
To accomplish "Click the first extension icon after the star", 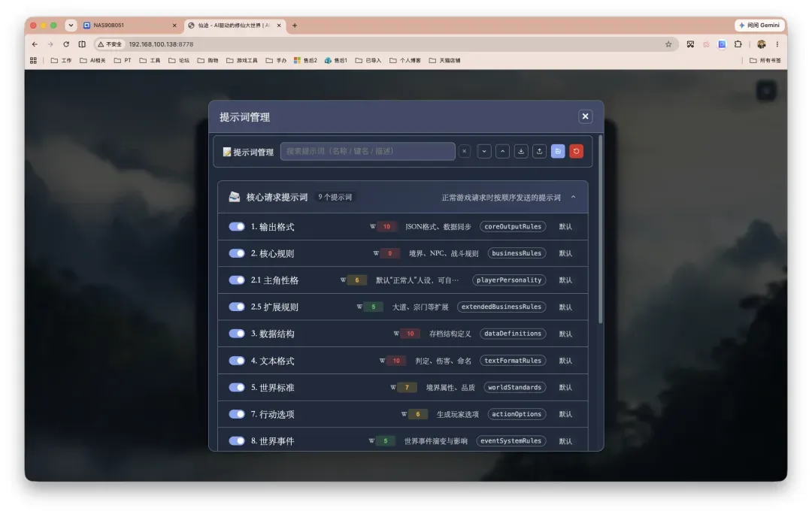I will coord(690,44).
